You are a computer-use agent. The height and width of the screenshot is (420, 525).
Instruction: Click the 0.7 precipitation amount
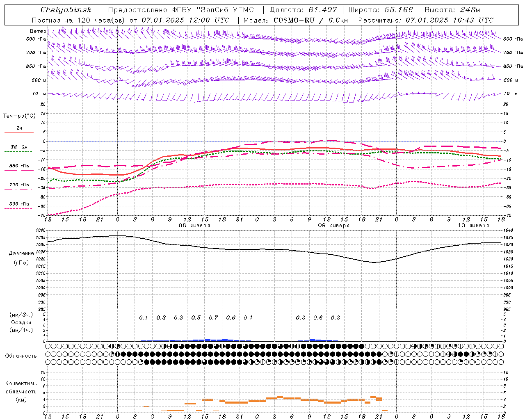(213, 317)
